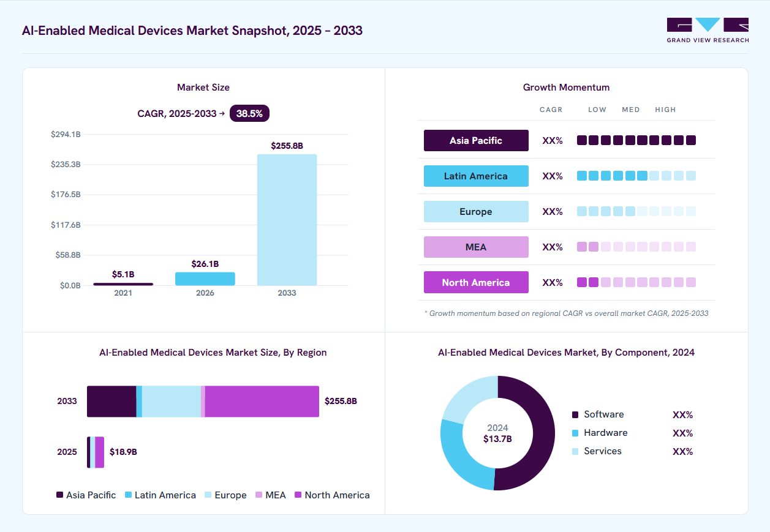This screenshot has width=770, height=532.
Task: Click the $294.1B axis label
Action: pyautogui.click(x=66, y=134)
